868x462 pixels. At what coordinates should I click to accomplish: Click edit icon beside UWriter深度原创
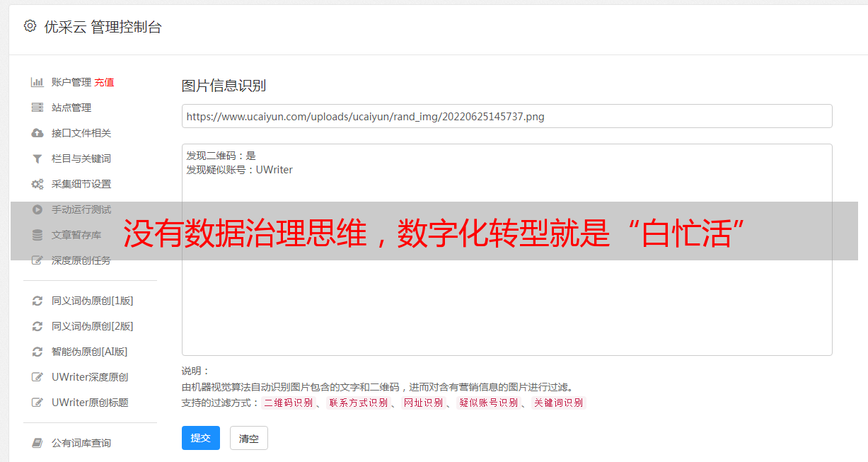37,377
